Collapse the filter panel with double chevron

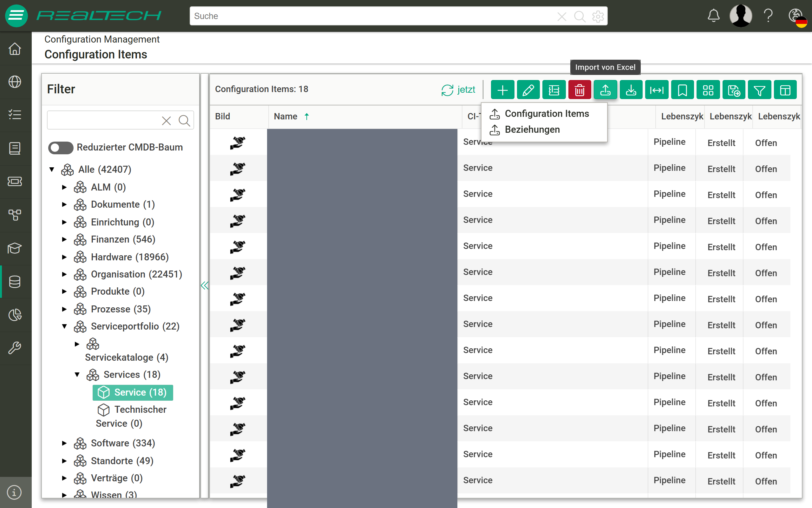coord(204,285)
